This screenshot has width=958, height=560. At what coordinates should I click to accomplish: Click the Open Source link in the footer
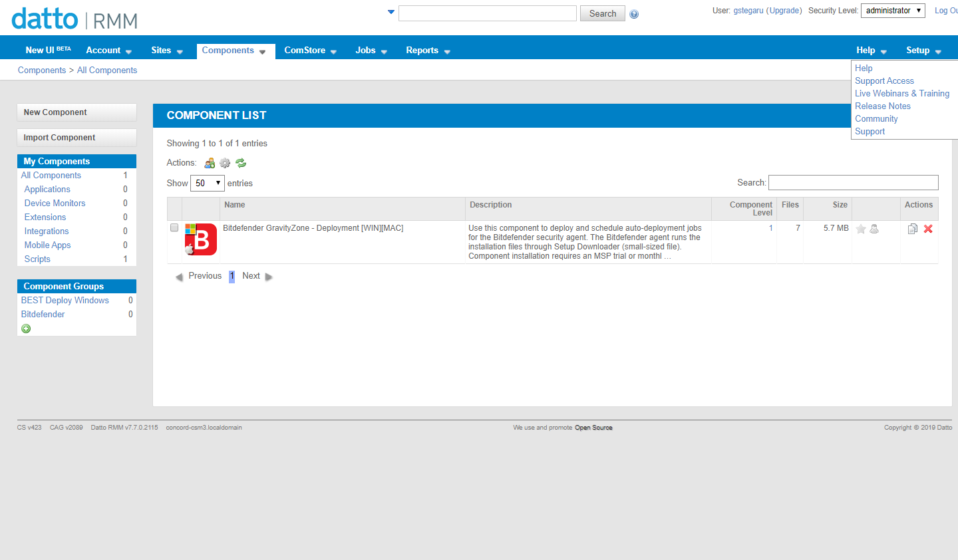pos(593,428)
